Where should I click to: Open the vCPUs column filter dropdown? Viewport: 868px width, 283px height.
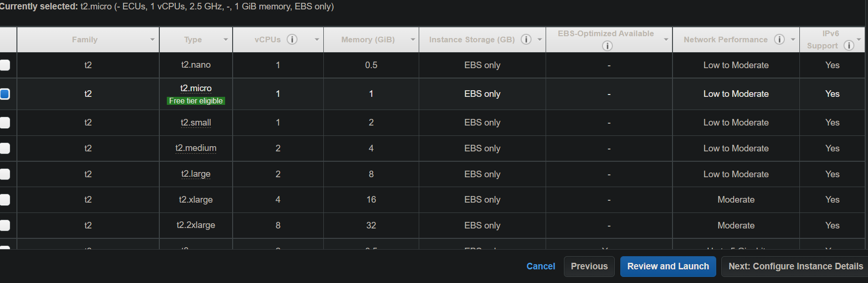pyautogui.click(x=317, y=39)
